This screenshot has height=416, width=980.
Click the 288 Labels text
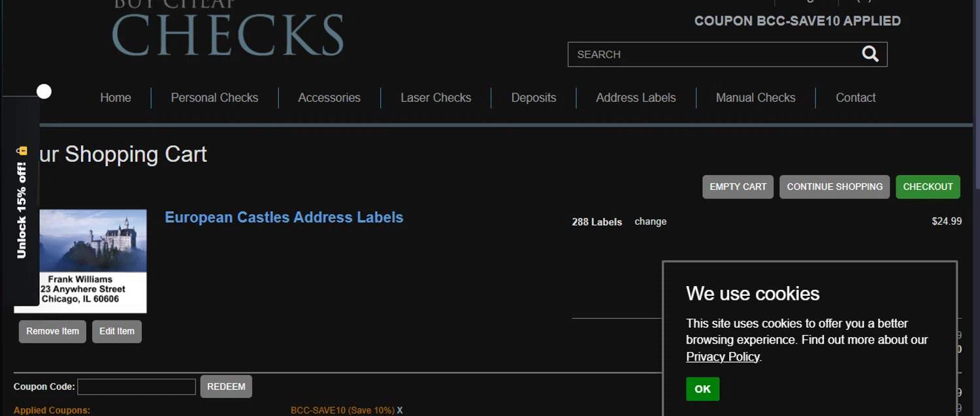596,222
